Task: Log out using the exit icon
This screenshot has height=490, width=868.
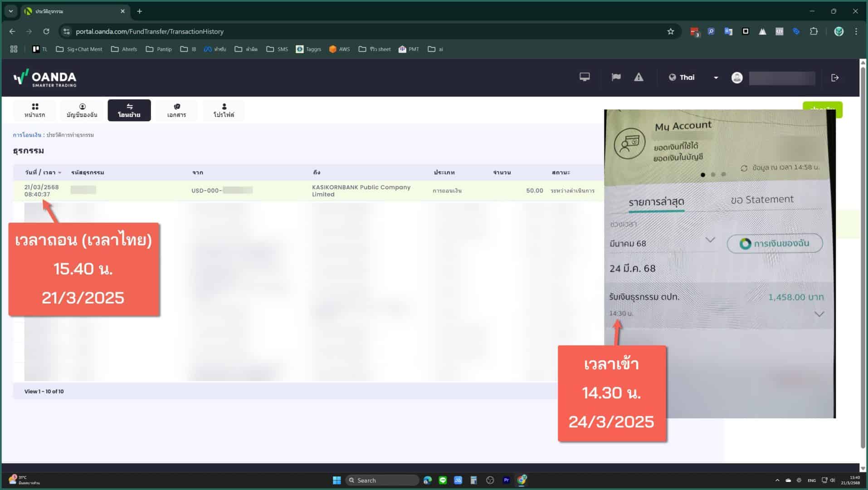Action: (835, 78)
